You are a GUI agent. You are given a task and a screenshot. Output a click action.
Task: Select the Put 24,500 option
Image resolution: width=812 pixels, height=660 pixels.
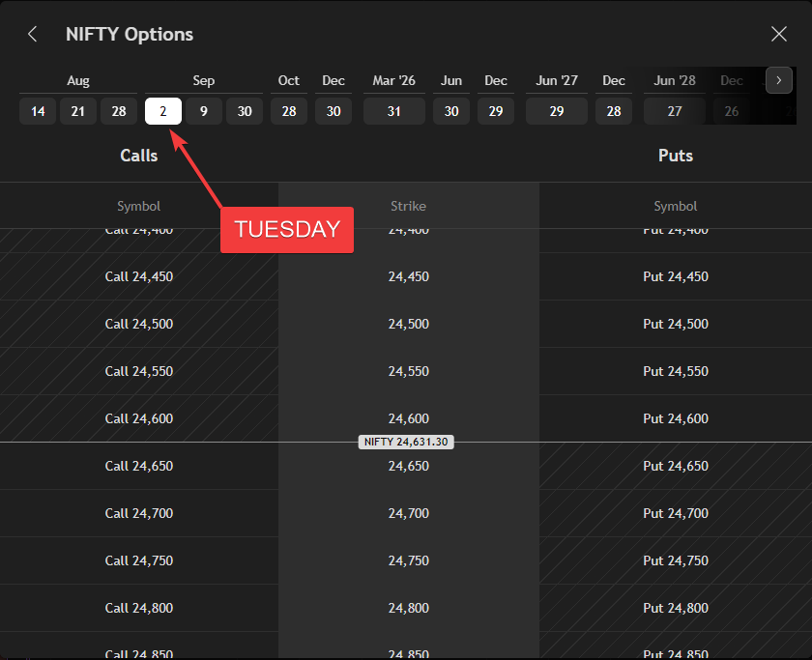click(x=676, y=324)
